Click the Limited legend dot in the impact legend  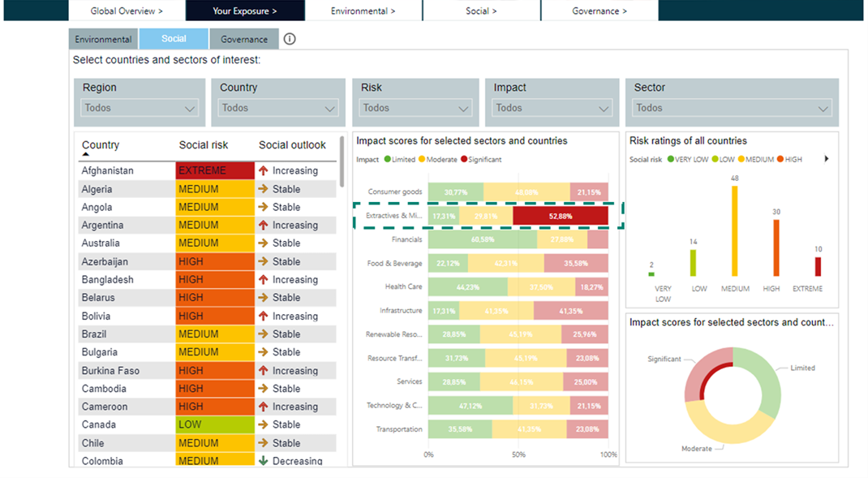click(x=386, y=160)
